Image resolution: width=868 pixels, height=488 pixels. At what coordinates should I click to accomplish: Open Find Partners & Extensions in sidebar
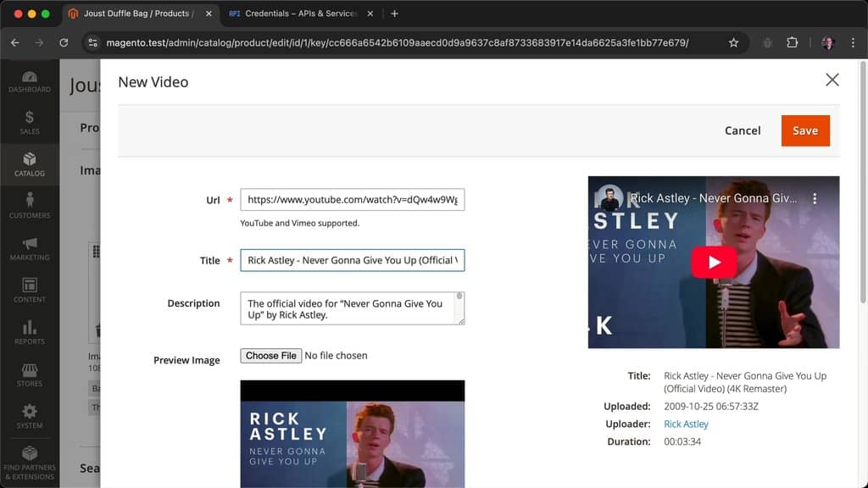pyautogui.click(x=30, y=463)
